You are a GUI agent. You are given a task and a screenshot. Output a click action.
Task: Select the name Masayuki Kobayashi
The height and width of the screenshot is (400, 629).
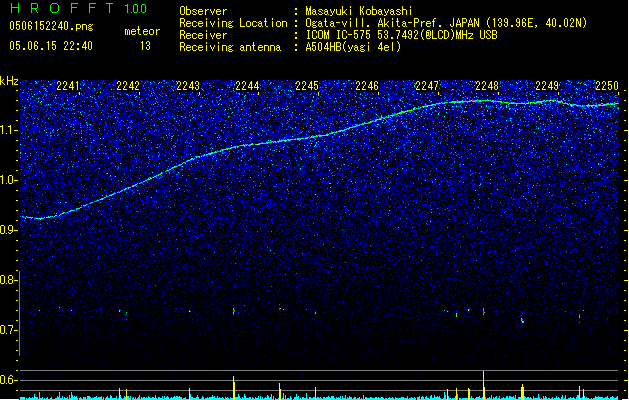coord(359,11)
